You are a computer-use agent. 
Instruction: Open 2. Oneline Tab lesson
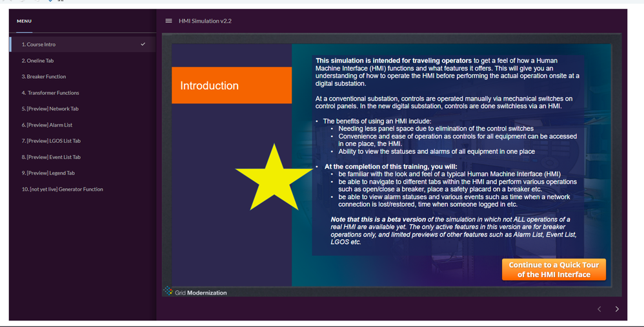pyautogui.click(x=83, y=61)
